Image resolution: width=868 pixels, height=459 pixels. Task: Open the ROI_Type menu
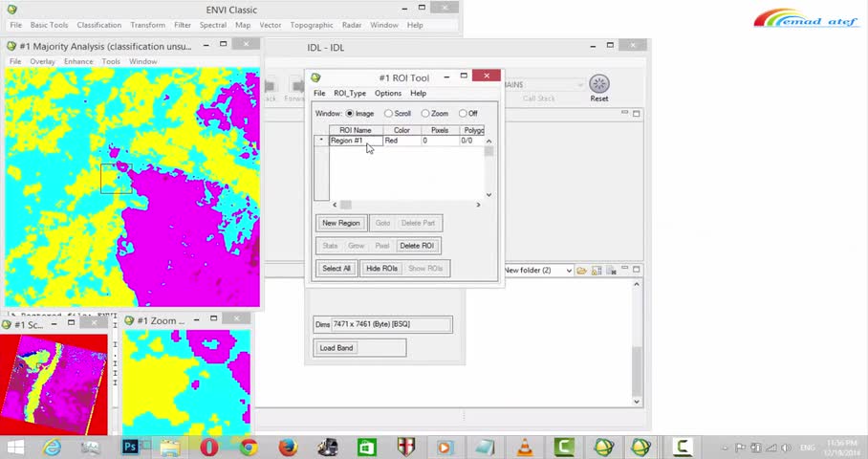coord(350,93)
